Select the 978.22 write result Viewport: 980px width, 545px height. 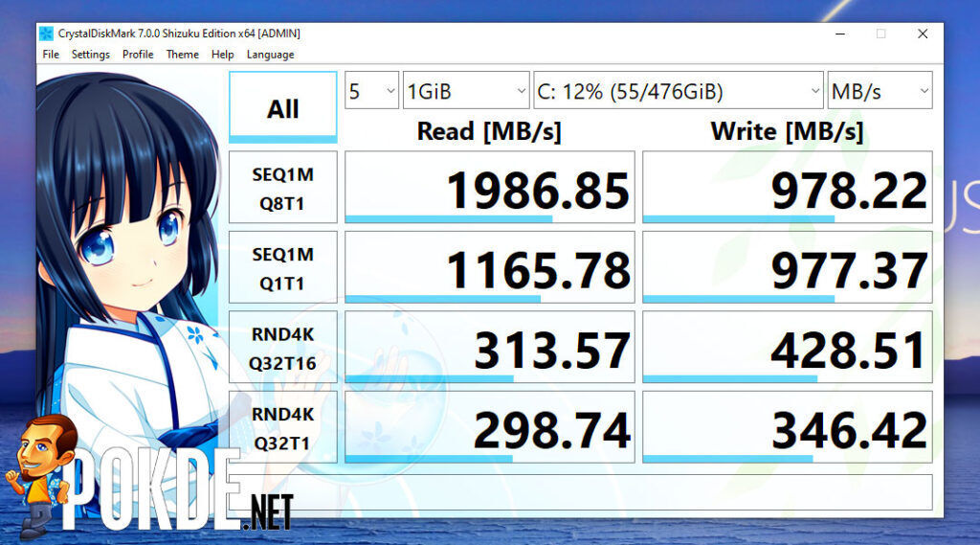[x=788, y=188]
